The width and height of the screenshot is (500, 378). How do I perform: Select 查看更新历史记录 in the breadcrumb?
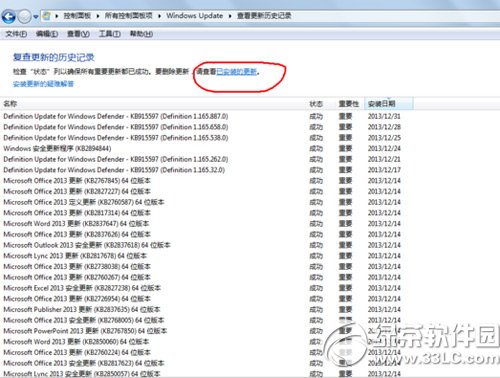click(264, 16)
